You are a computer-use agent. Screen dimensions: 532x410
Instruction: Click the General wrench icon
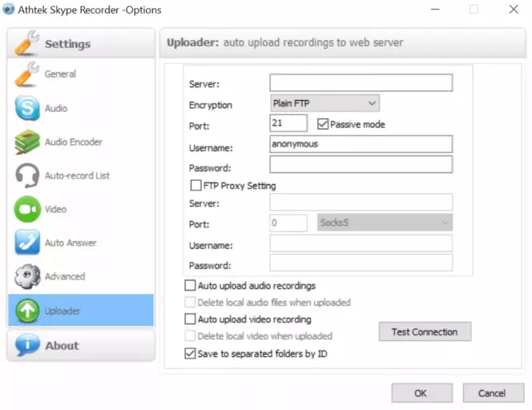(27, 74)
